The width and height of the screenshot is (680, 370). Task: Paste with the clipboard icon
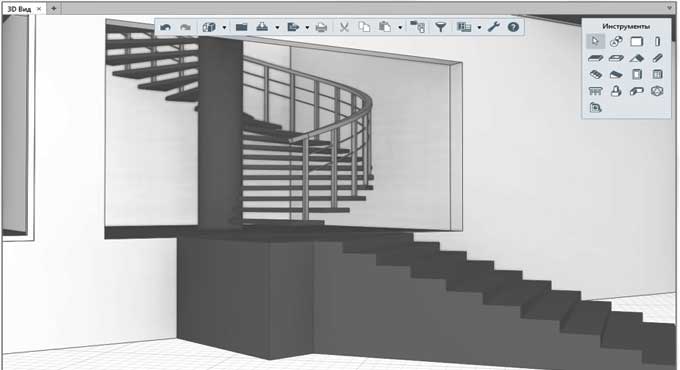385,27
